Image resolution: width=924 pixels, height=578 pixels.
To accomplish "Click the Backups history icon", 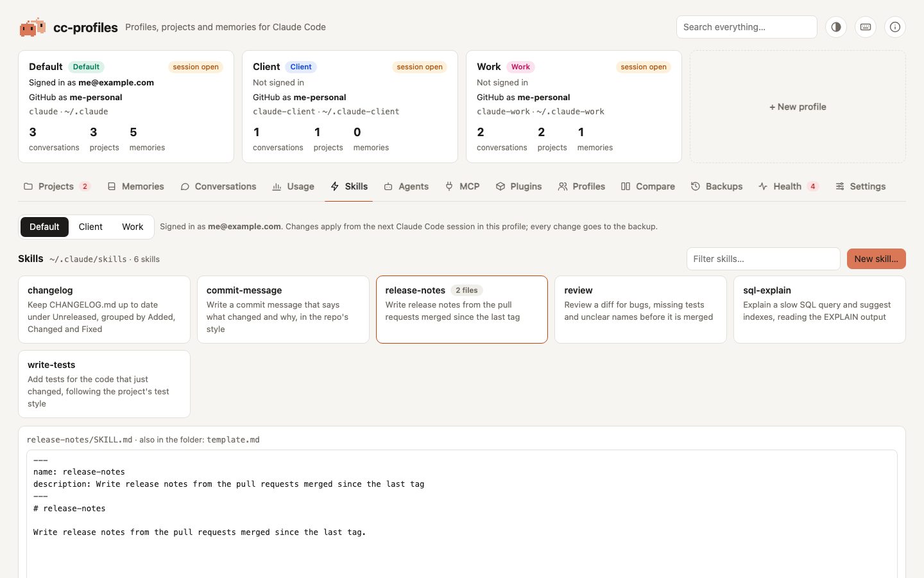I will coord(696,186).
